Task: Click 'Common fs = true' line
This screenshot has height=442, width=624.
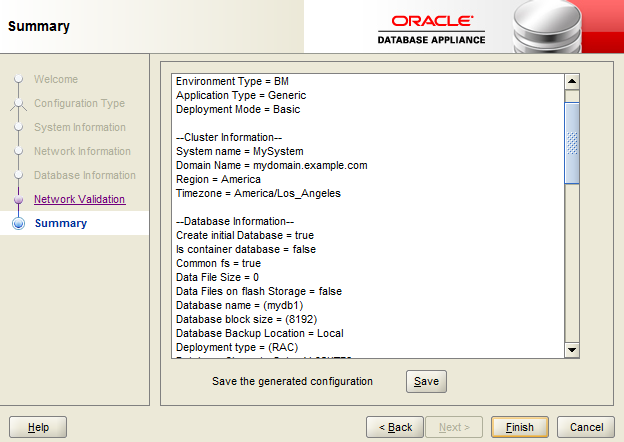Action: click(218, 263)
